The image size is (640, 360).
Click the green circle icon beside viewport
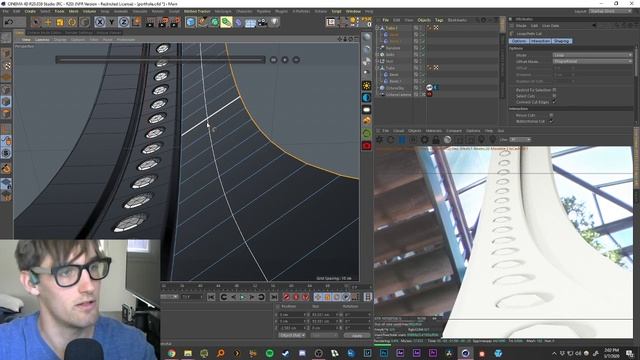[367, 133]
